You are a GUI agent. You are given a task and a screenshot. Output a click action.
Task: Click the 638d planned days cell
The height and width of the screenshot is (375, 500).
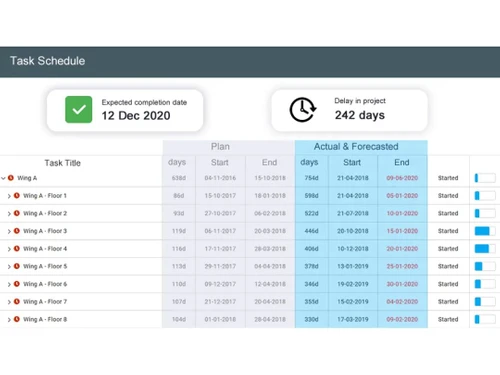click(x=179, y=178)
